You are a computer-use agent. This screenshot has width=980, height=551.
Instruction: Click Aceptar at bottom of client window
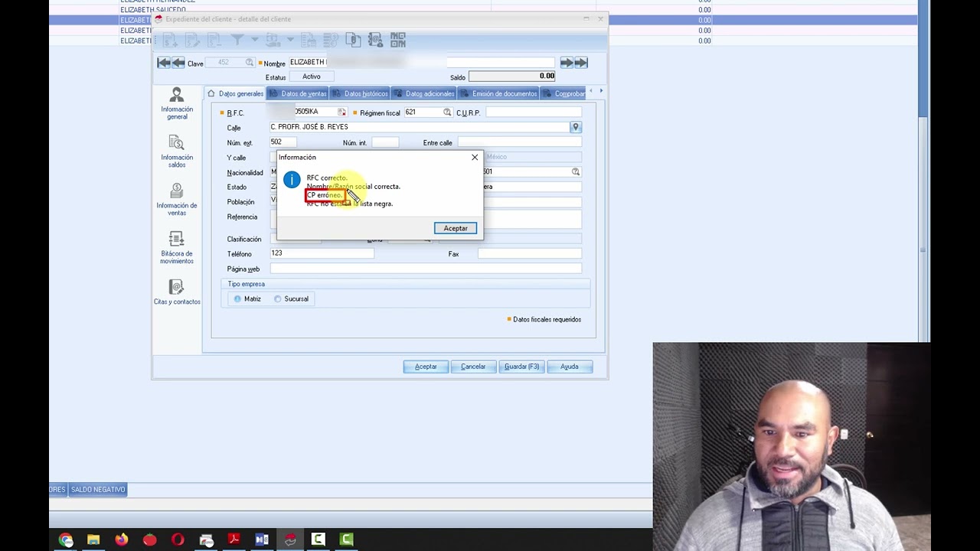coord(426,367)
